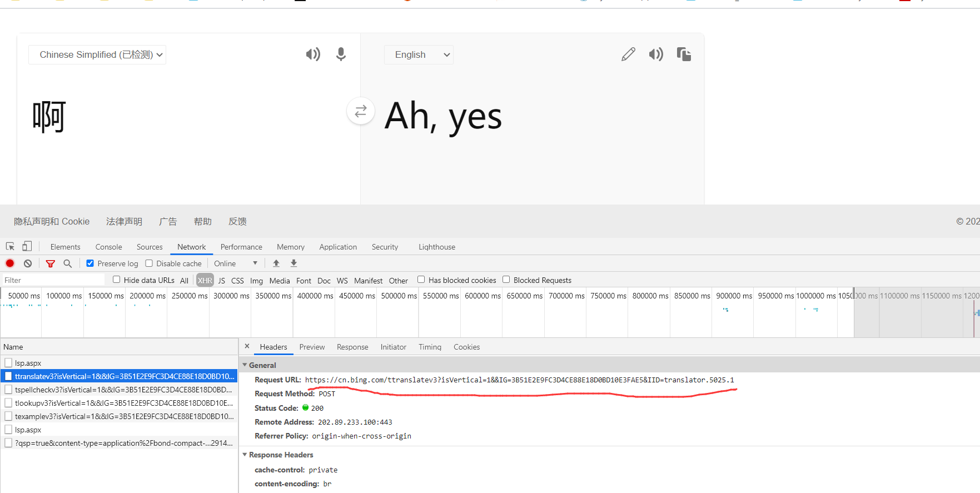Filter requests by CSS type

coord(237,281)
